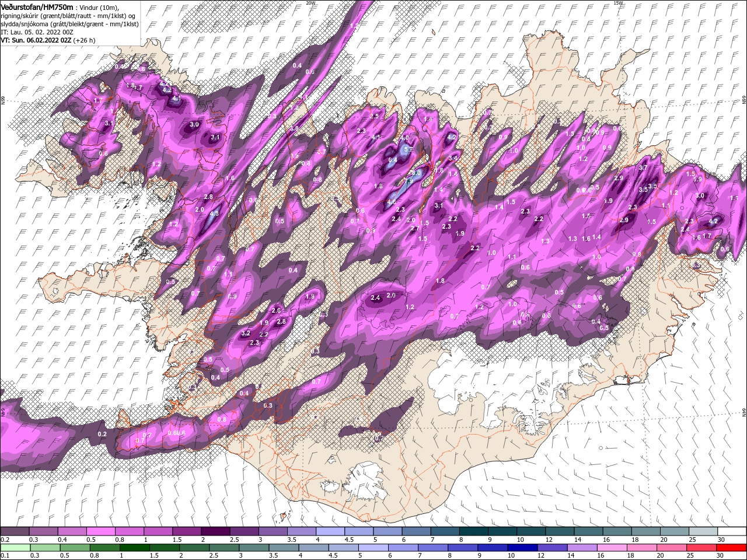The image size is (747, 560).
Task: Click the 15W longitude label
Action: coord(618,3)
